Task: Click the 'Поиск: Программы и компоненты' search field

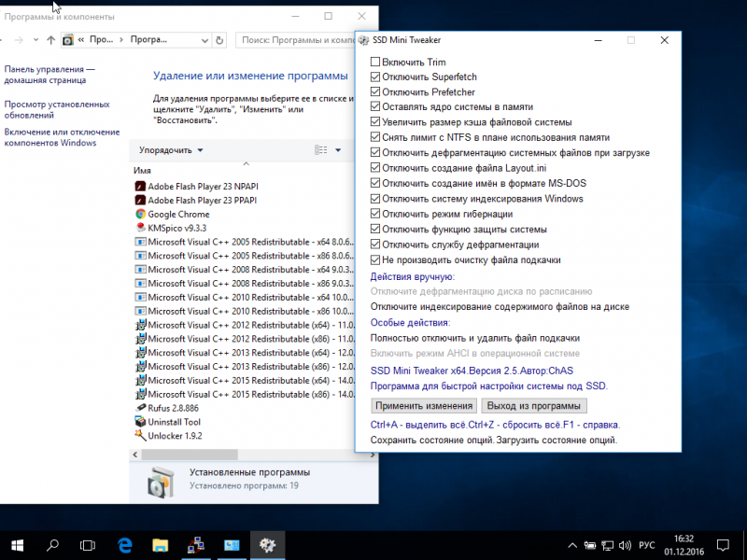Action: (295, 40)
